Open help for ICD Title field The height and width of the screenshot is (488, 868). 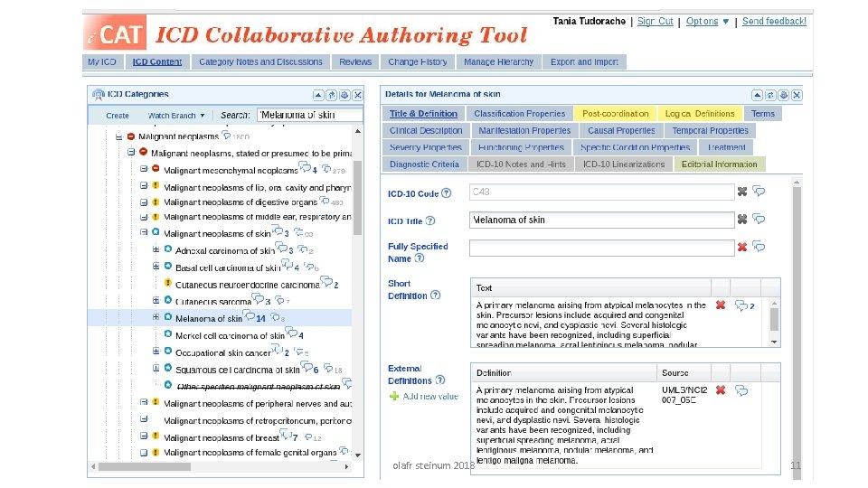coord(430,221)
